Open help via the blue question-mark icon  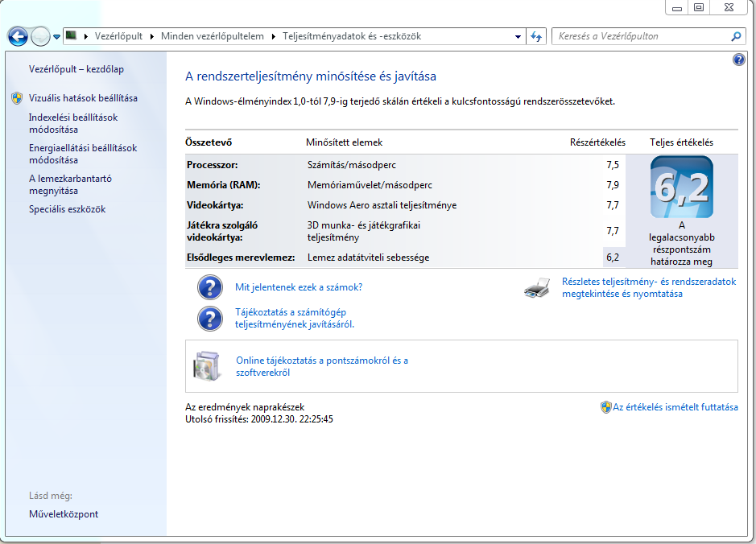(x=738, y=60)
